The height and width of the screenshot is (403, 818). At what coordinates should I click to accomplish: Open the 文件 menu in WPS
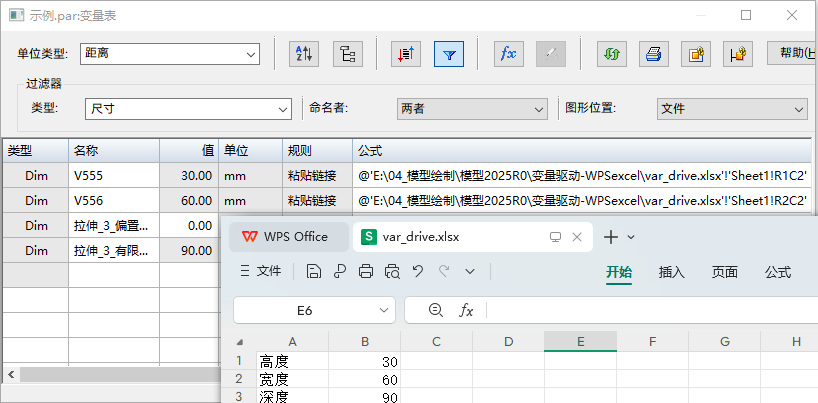point(261,271)
